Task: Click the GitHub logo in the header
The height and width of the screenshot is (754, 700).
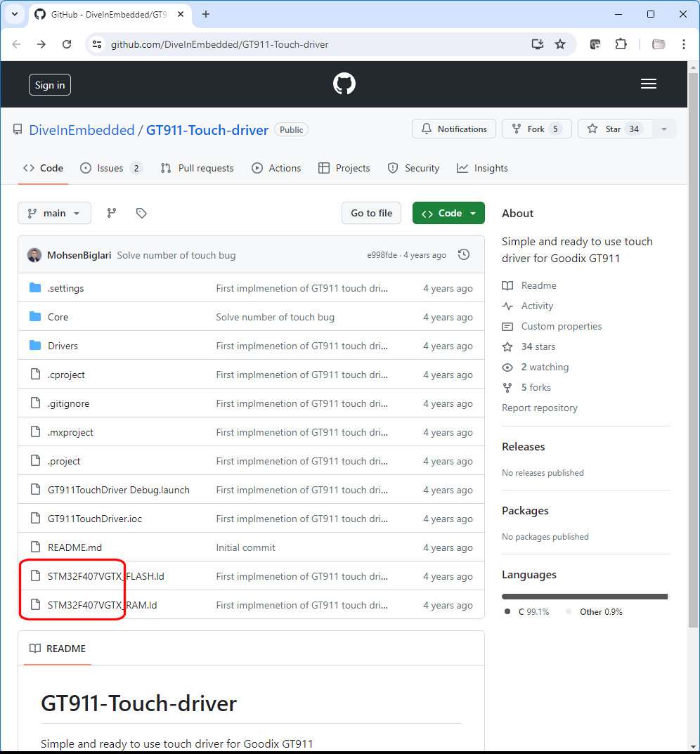Action: pos(344,84)
